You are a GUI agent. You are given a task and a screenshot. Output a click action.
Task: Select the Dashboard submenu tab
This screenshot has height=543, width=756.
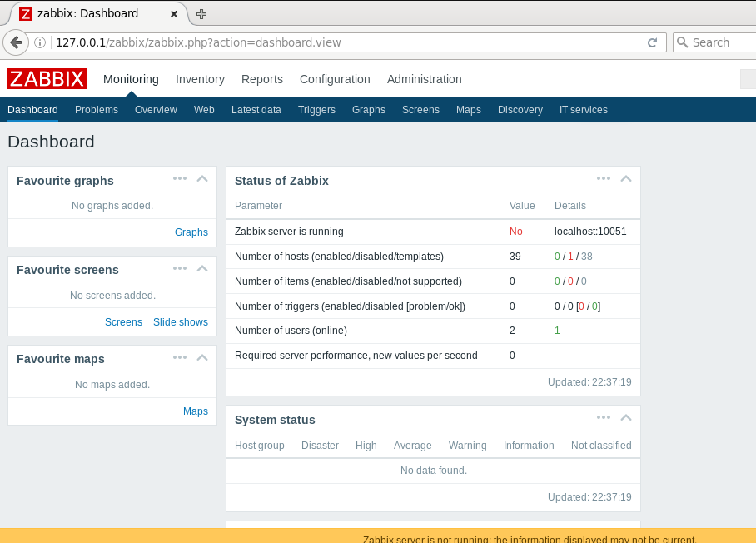coord(32,110)
